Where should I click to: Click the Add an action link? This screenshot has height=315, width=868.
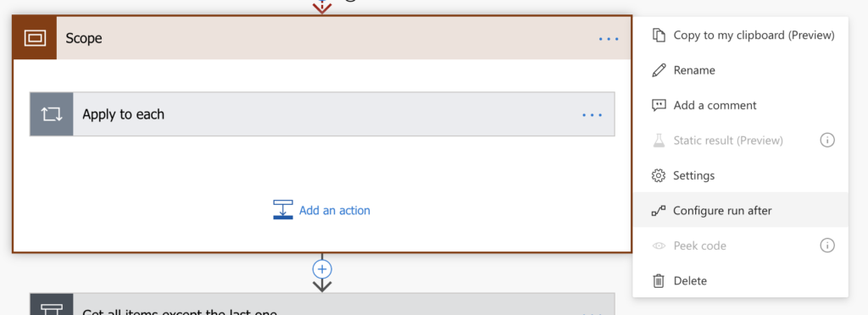click(334, 211)
